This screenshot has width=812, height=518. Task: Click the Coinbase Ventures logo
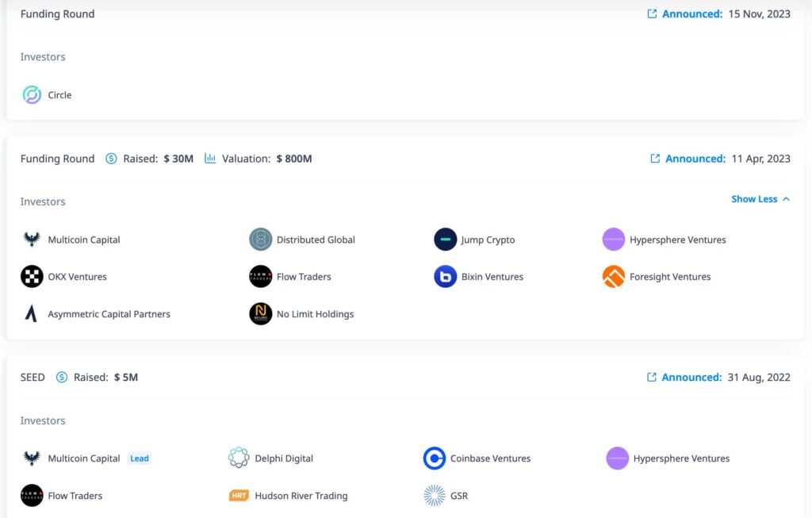(435, 458)
